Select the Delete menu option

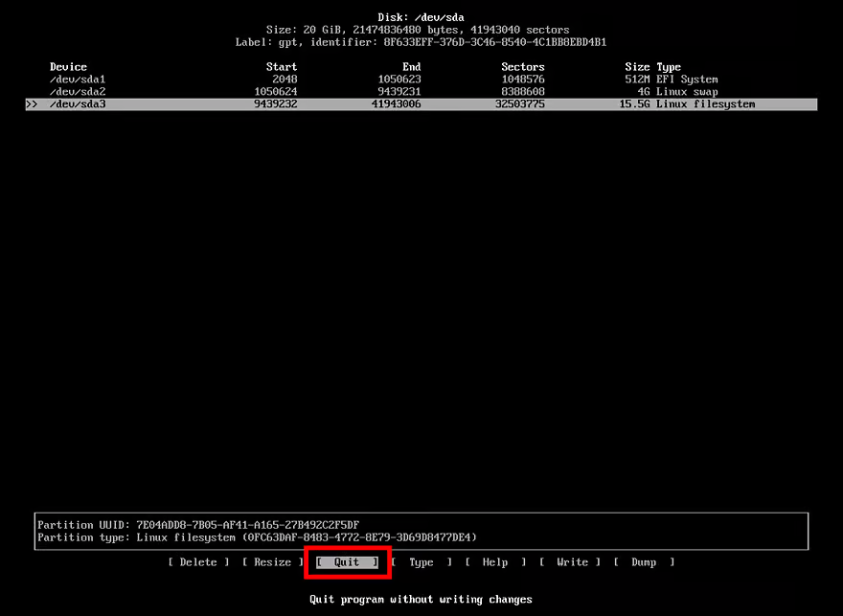[198, 562]
